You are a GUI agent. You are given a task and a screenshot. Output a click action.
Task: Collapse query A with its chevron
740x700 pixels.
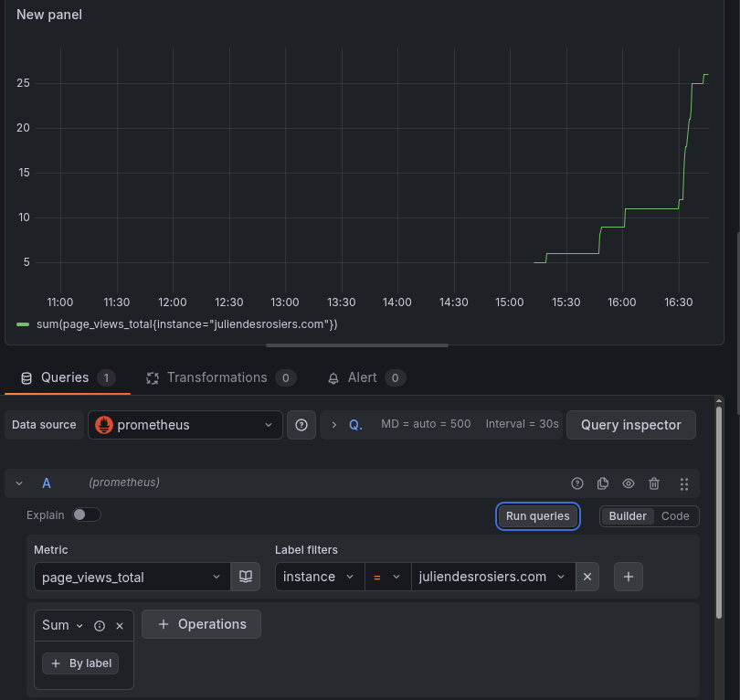click(x=19, y=483)
